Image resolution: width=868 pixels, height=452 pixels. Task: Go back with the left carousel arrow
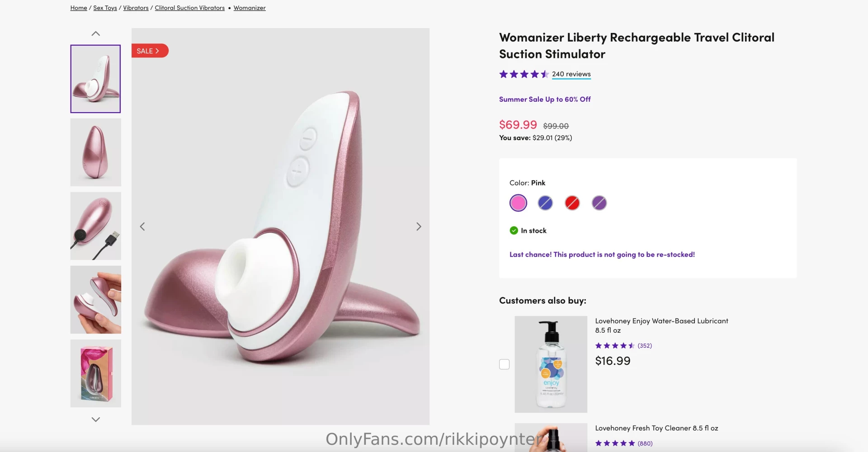142,226
